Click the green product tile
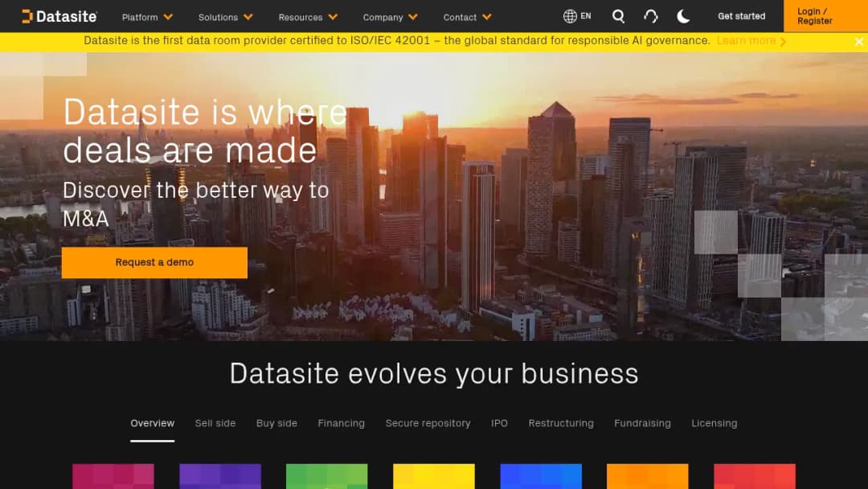868x489 pixels. pyautogui.click(x=326, y=476)
